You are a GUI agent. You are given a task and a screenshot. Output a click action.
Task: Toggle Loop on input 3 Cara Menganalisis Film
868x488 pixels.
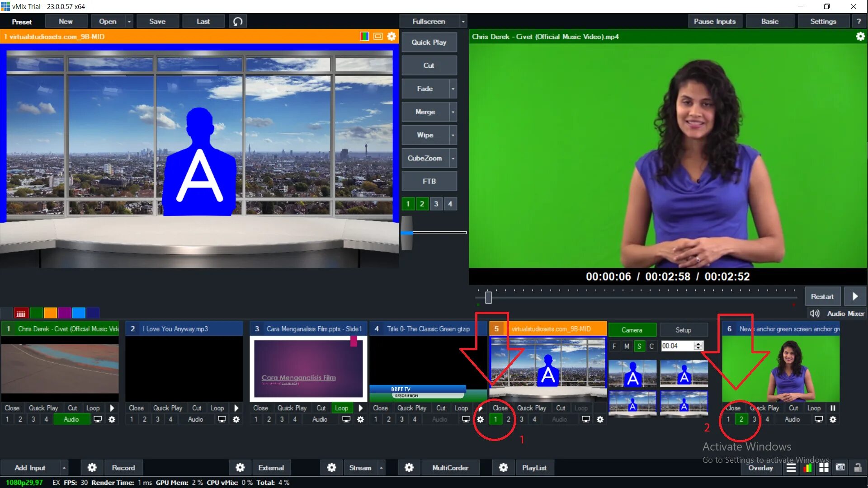coord(342,408)
